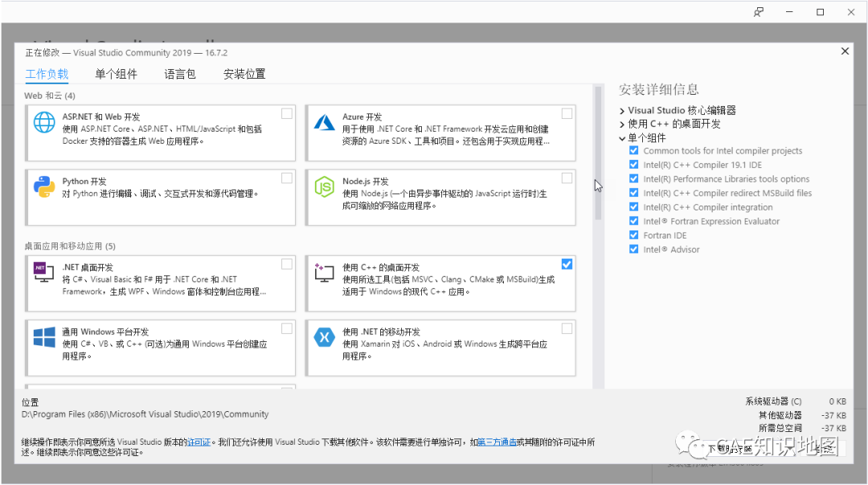Switch to the 语言包 tab
Viewport: 868px width, 485px height.
180,74
